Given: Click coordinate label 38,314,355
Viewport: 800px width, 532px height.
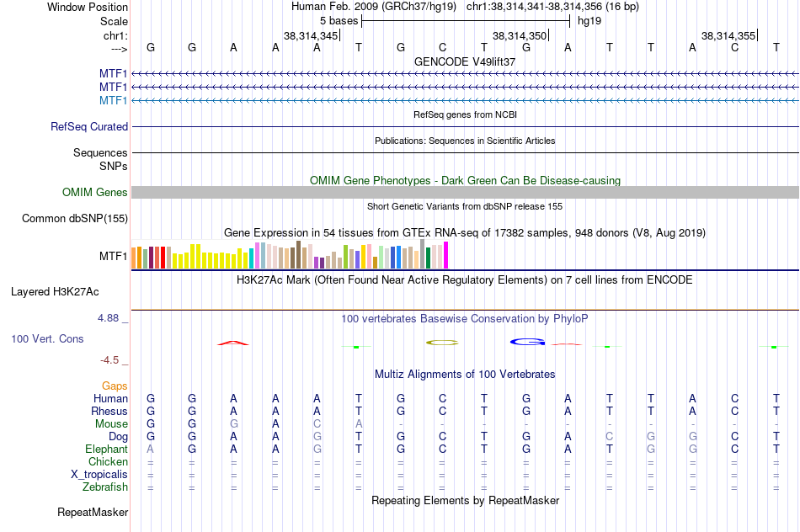Looking at the screenshot, I should [x=728, y=35].
